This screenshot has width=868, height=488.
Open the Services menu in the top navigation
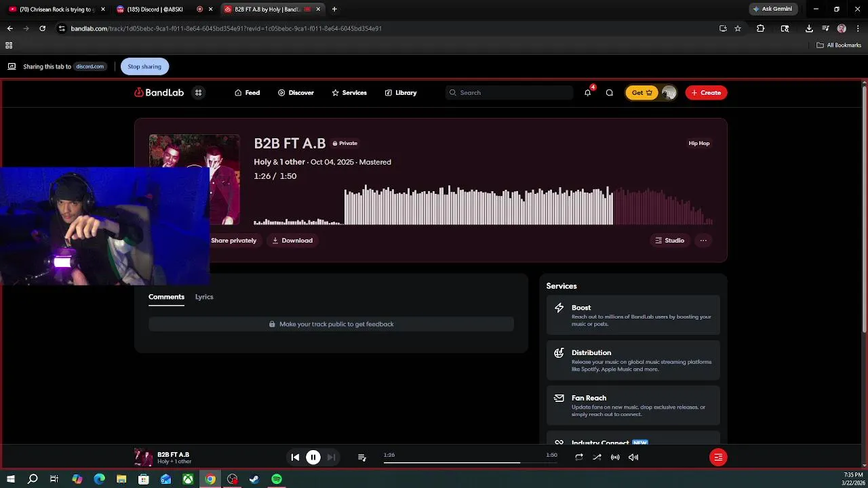point(349,93)
